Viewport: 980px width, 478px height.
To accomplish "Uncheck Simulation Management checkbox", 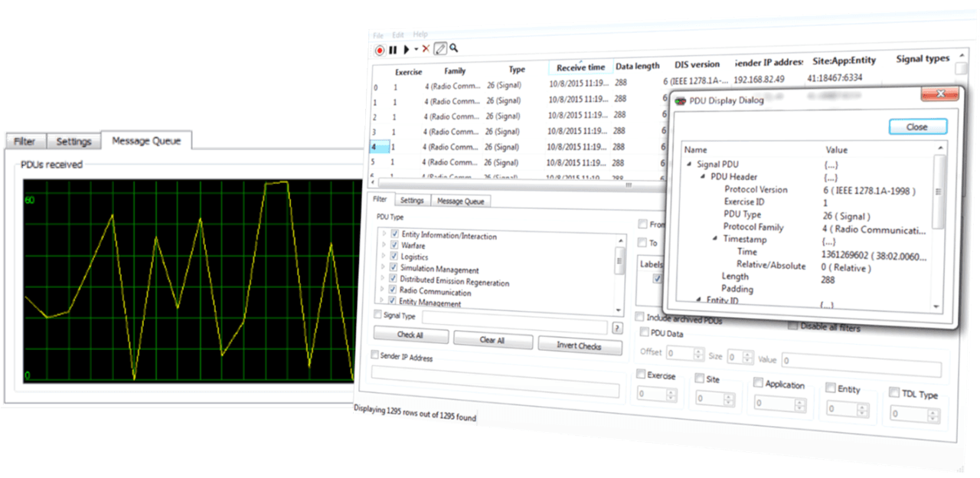I will coord(395,268).
